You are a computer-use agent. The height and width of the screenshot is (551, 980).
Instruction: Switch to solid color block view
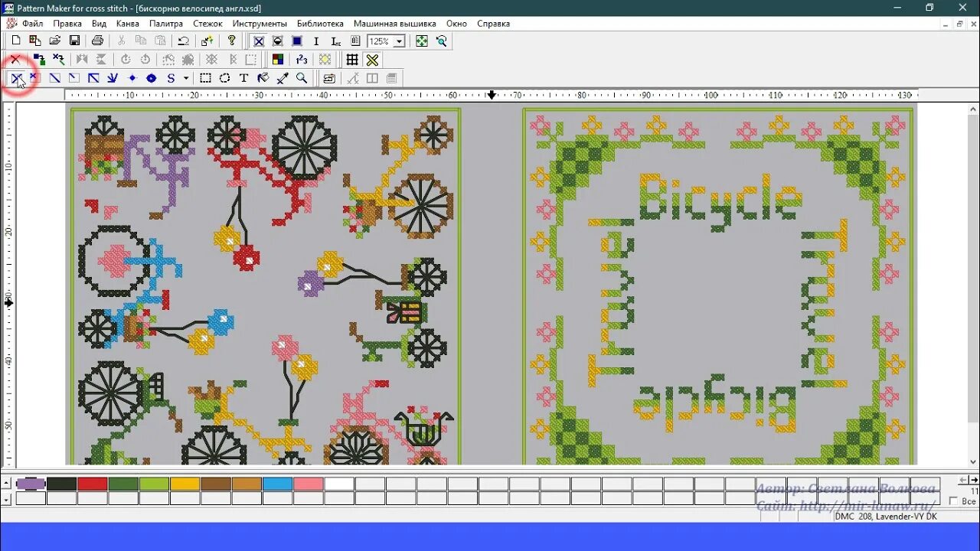tap(297, 41)
